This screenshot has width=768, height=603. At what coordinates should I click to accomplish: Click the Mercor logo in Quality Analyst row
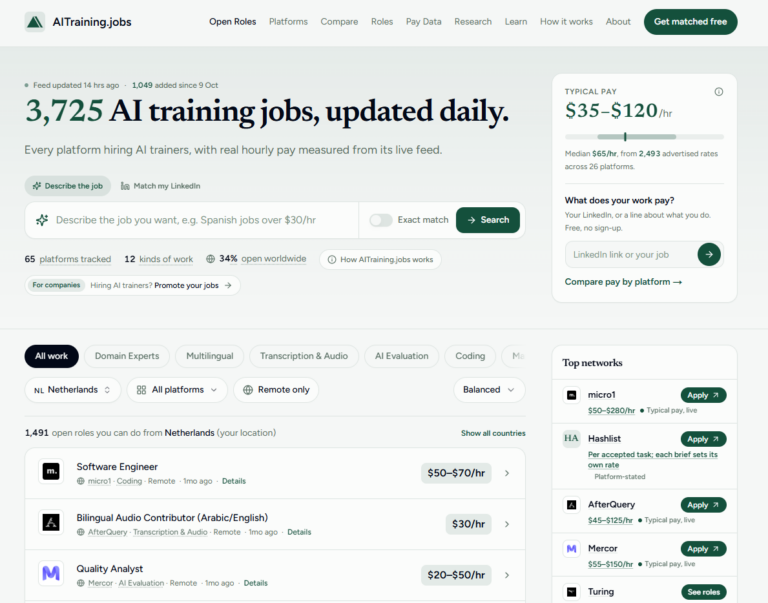[51, 573]
